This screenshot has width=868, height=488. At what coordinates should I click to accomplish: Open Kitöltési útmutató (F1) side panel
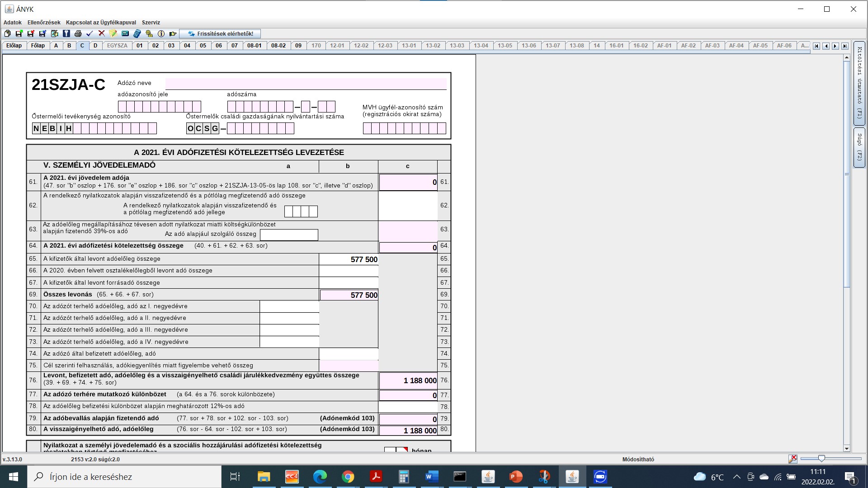(859, 83)
